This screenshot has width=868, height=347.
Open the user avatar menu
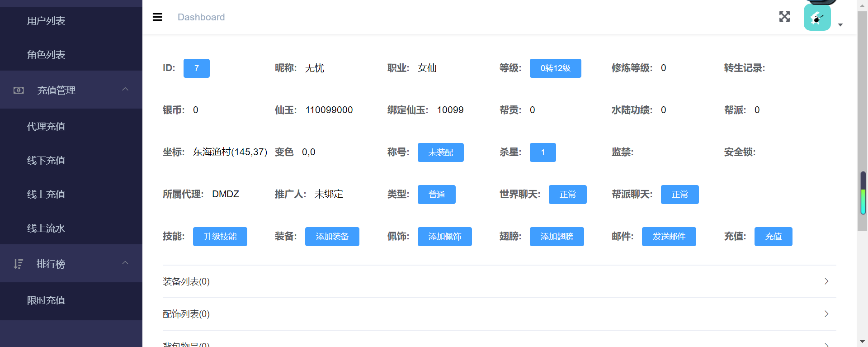[817, 18]
